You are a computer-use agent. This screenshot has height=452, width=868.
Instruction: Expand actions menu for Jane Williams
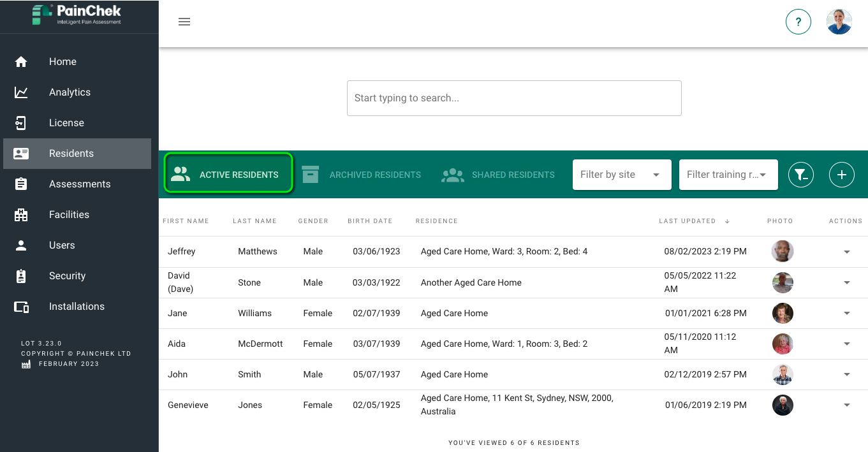click(x=847, y=313)
